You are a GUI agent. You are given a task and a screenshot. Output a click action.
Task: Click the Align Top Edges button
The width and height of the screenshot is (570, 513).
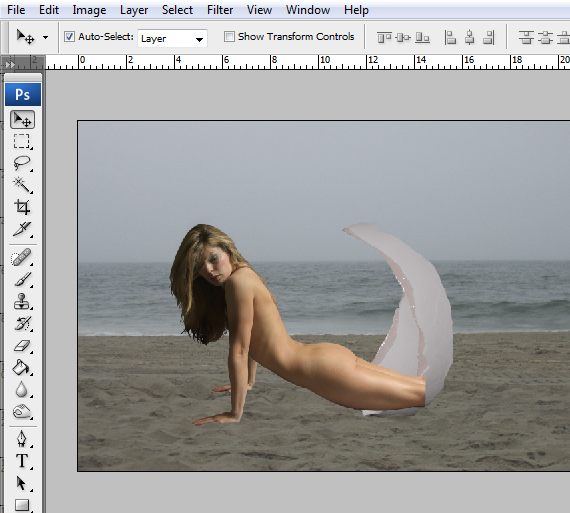(x=384, y=37)
